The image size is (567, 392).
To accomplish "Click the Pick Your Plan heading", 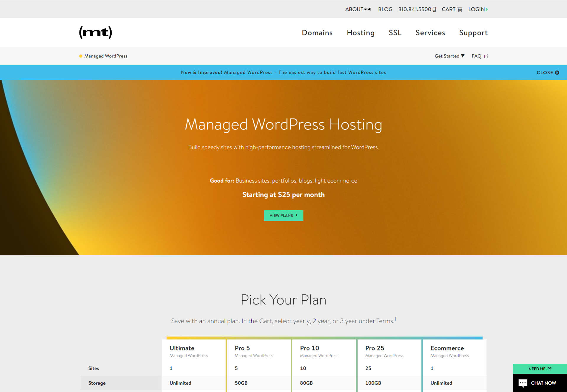I will (283, 300).
